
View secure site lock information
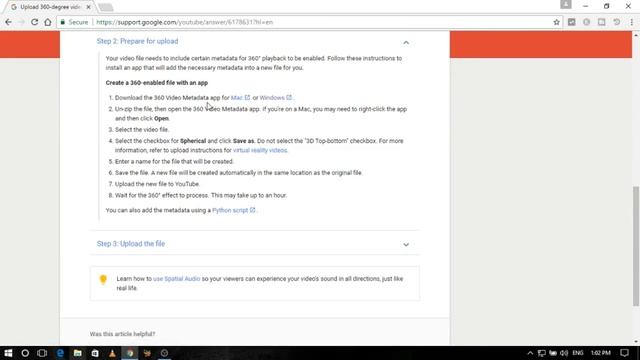(62, 22)
